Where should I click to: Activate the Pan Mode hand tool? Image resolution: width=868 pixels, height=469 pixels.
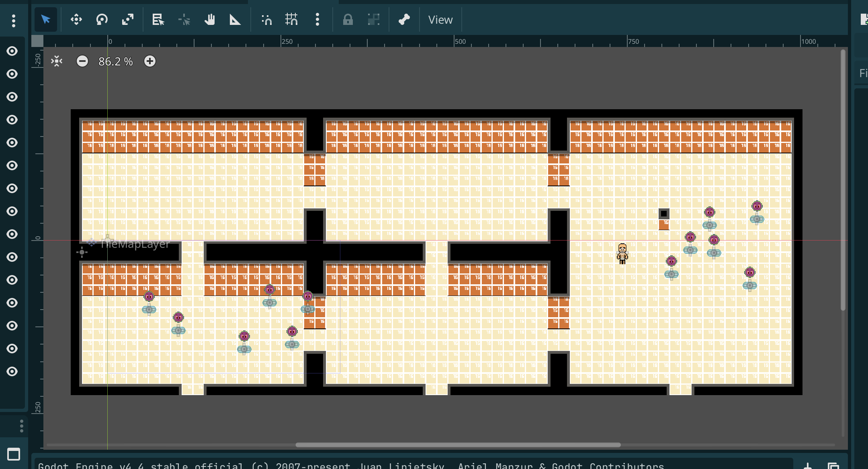tap(210, 19)
